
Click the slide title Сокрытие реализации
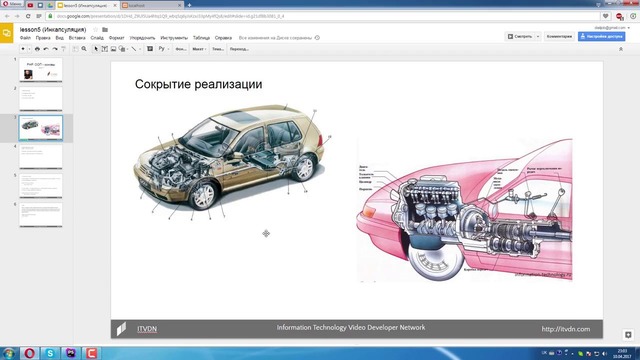pyautogui.click(x=198, y=84)
